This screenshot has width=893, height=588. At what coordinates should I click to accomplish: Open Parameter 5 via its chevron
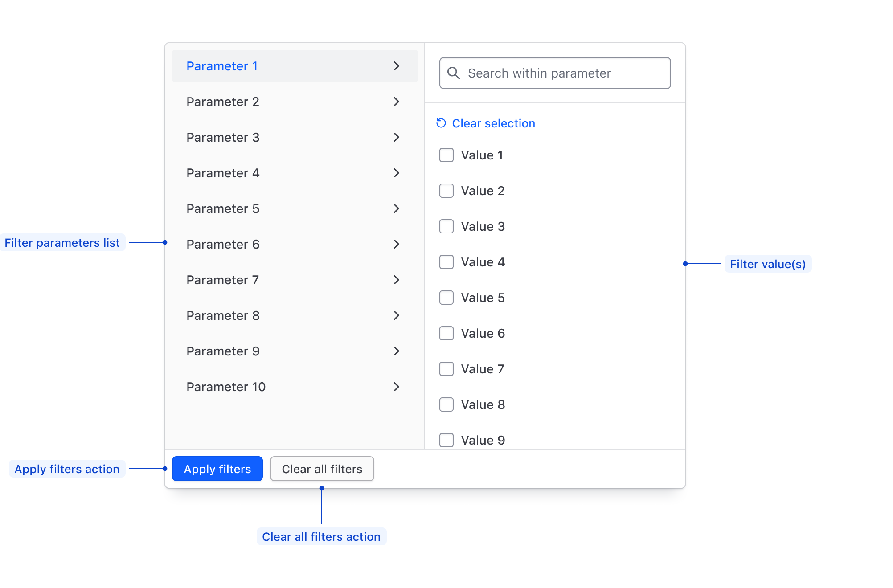click(x=397, y=208)
